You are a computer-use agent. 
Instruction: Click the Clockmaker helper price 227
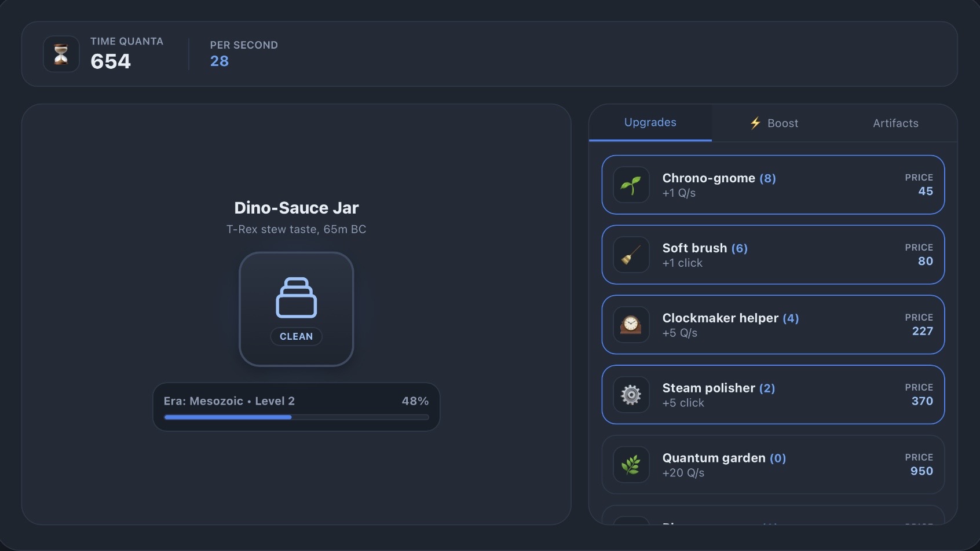click(x=923, y=332)
